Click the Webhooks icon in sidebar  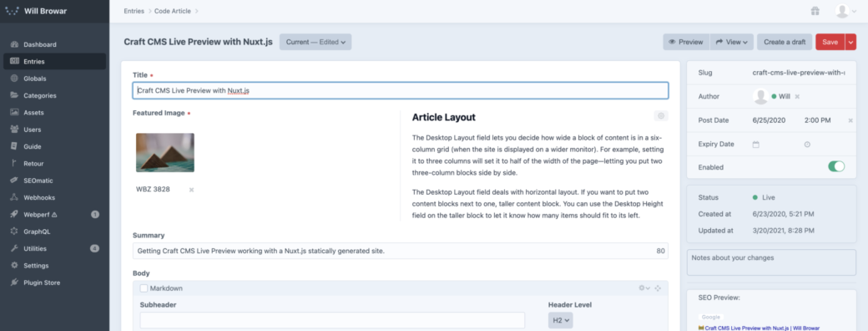pos(14,197)
